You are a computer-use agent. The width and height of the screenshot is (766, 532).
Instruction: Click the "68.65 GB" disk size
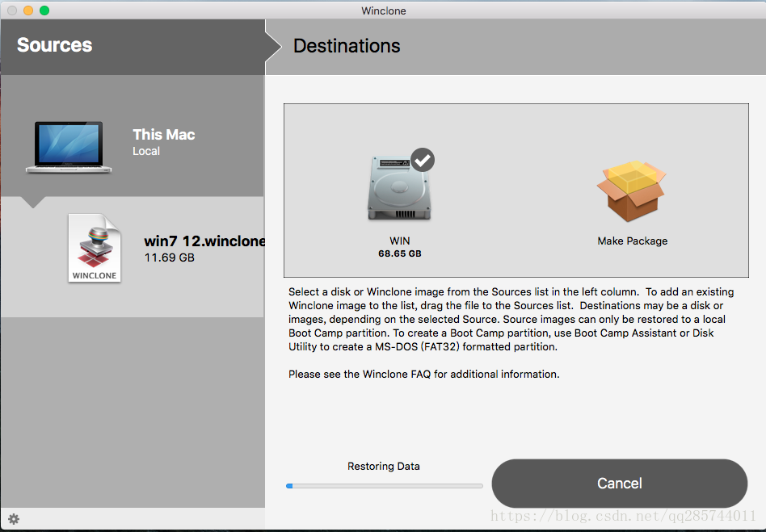point(400,253)
